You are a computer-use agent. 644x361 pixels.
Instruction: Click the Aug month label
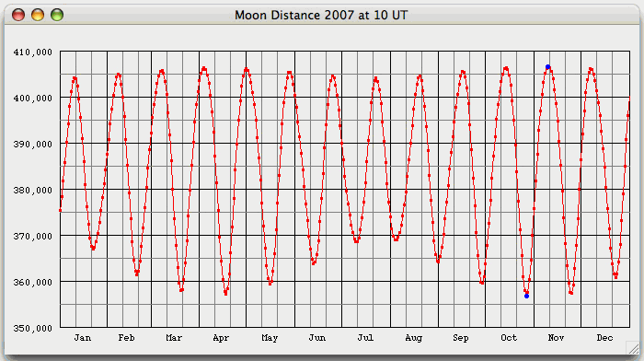click(x=414, y=338)
